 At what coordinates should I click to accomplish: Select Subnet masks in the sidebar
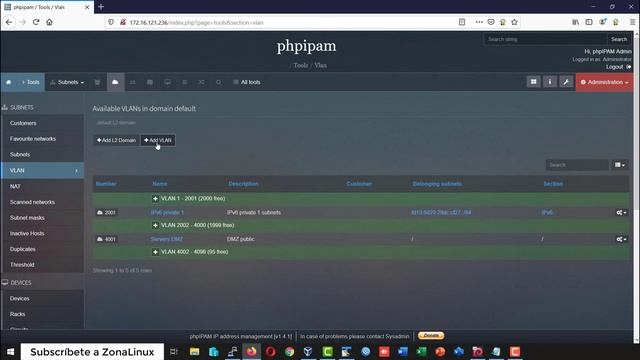tap(42, 218)
